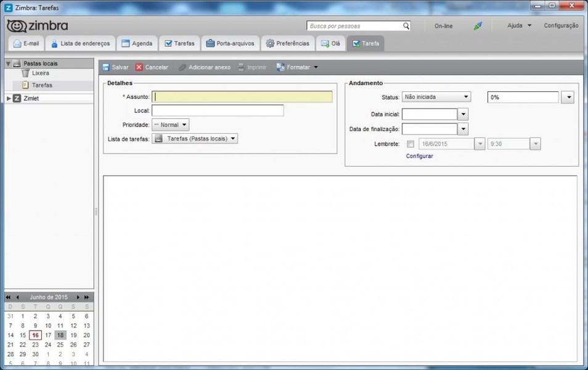Open Configuração
The height and width of the screenshot is (370, 588).
pyautogui.click(x=561, y=25)
